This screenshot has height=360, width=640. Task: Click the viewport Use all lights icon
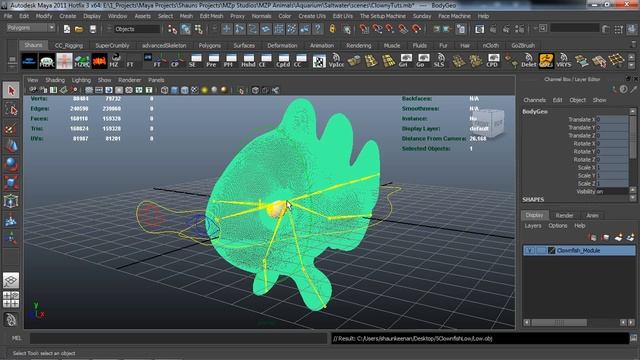(x=204, y=90)
